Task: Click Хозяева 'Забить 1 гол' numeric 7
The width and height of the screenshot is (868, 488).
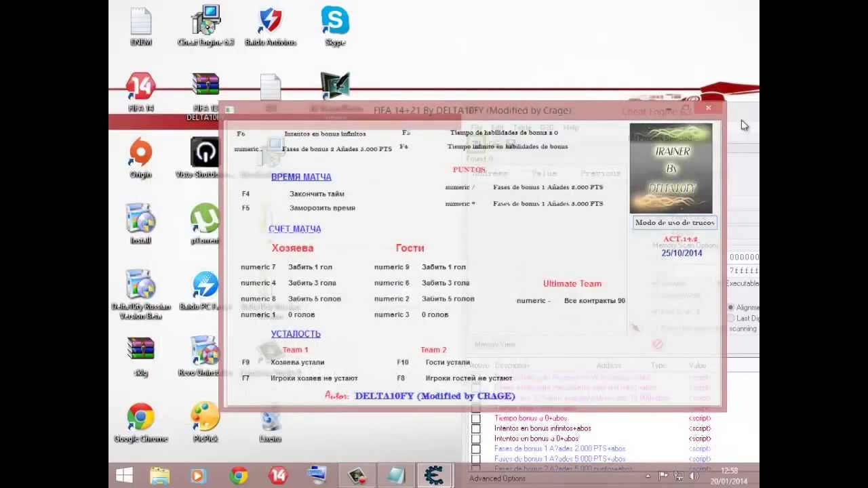Action: 310,267
